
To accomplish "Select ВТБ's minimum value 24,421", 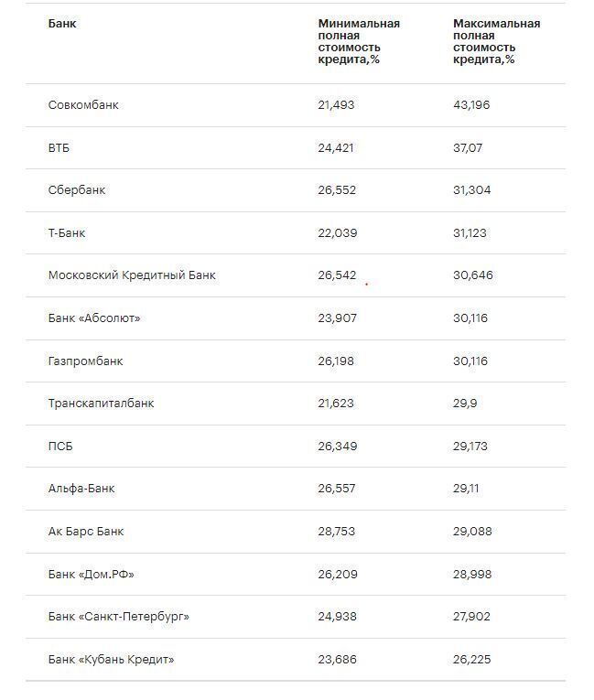I will coord(336,148).
